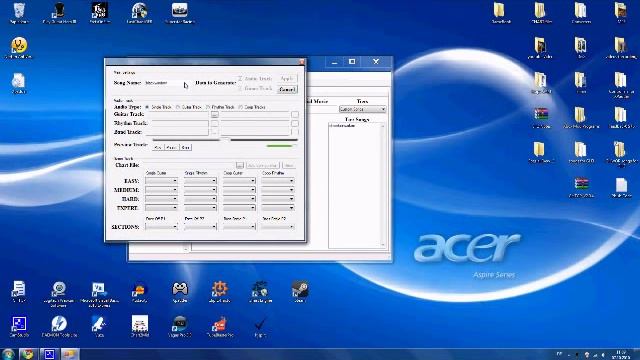
Task: Click the Tier Songs list scrollbar
Action: pyautogui.click(x=383, y=185)
